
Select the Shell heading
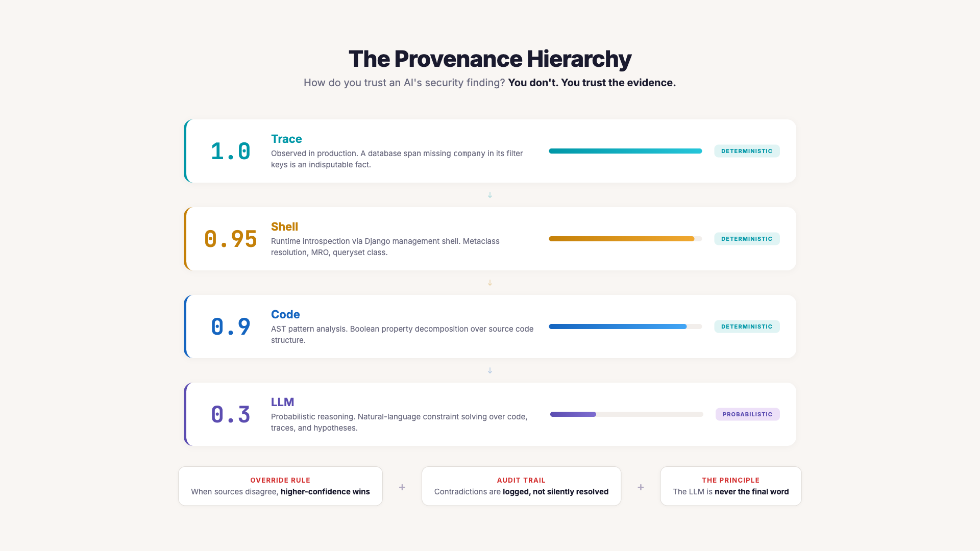pyautogui.click(x=284, y=227)
